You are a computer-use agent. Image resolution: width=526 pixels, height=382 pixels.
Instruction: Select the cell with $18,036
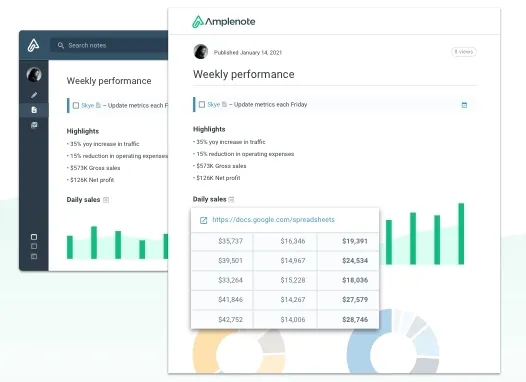tap(348, 280)
